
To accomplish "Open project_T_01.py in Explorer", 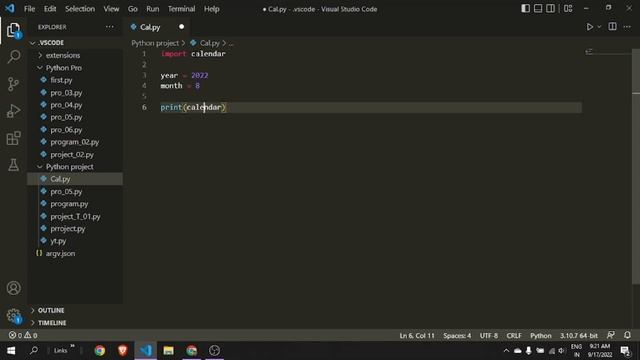I will [x=75, y=216].
